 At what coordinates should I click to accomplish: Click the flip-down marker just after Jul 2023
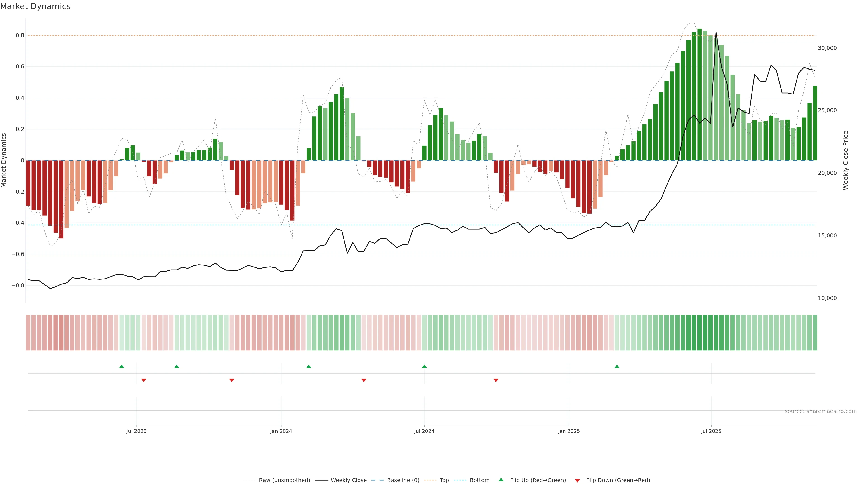click(x=144, y=380)
